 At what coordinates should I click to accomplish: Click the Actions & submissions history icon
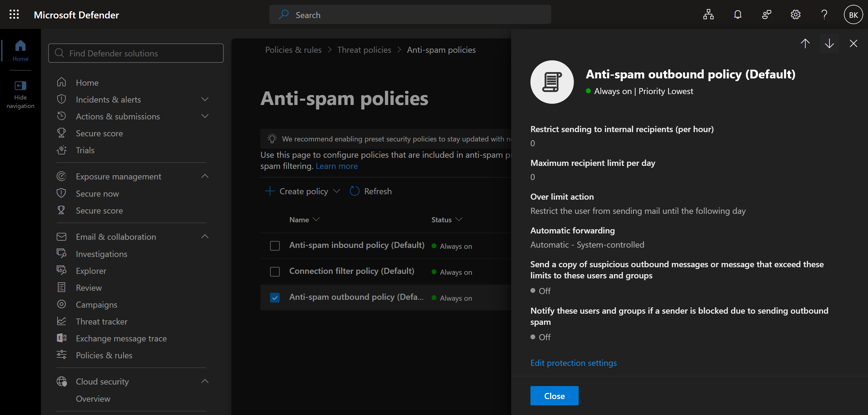61,116
